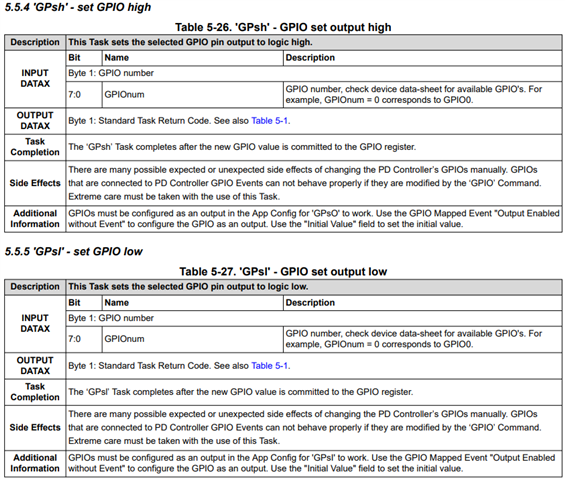
Task: Click "This Task sets the selected GPIO pin output to logic low."
Action: click(188, 287)
